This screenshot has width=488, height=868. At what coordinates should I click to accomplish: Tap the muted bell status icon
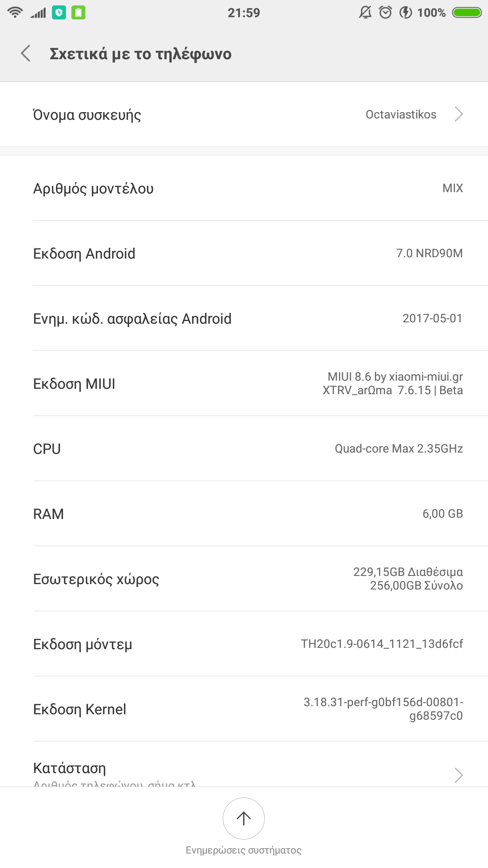(x=365, y=13)
